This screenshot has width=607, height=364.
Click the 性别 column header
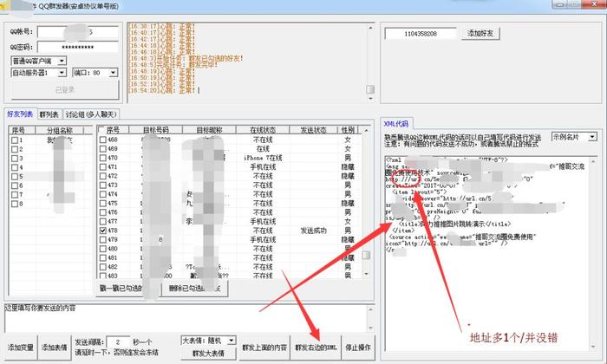tap(348, 130)
